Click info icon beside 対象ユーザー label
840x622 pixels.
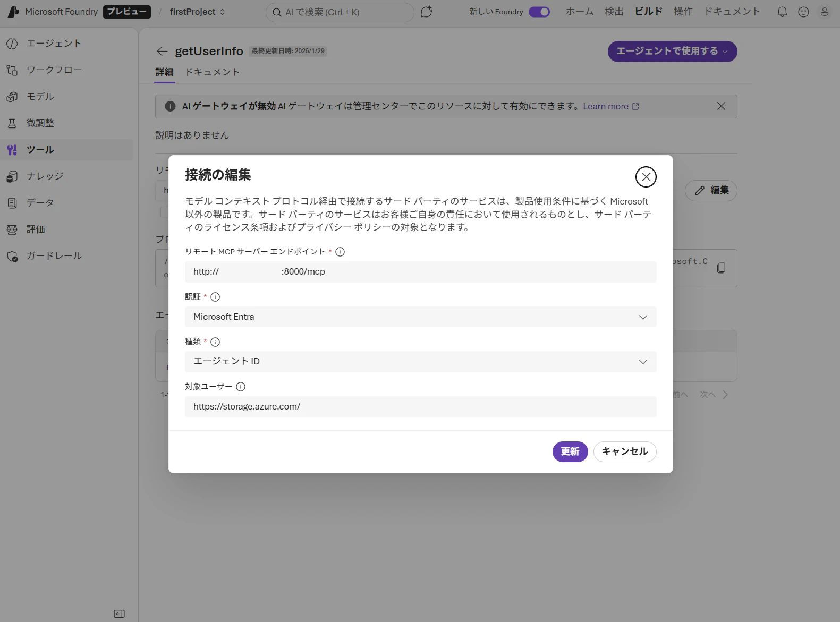point(241,387)
